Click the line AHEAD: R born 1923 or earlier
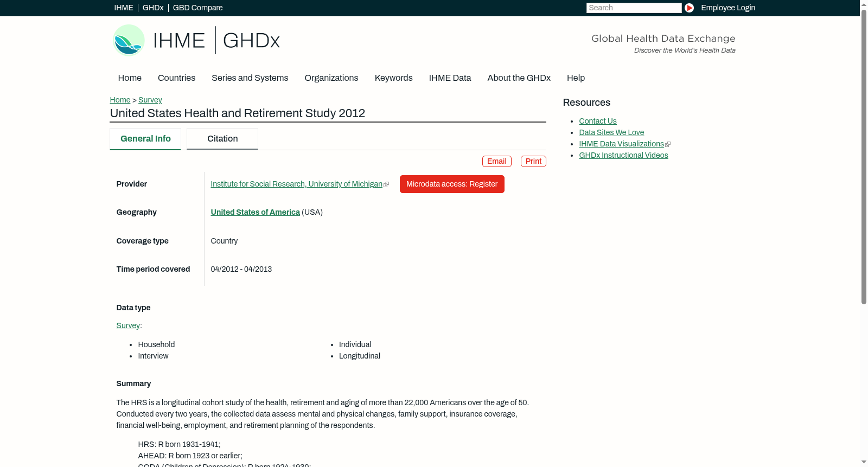This screenshot has height=467, width=868. 190,456
